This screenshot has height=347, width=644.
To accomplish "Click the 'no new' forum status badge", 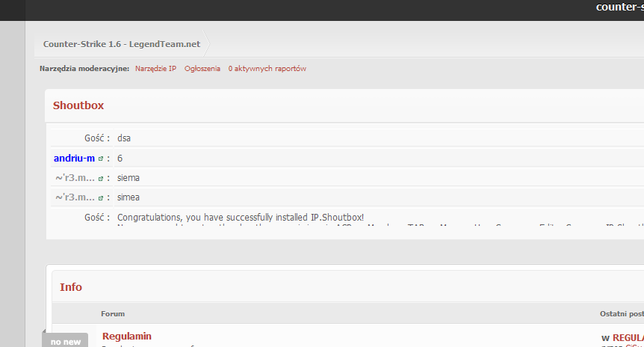I will (x=66, y=341).
